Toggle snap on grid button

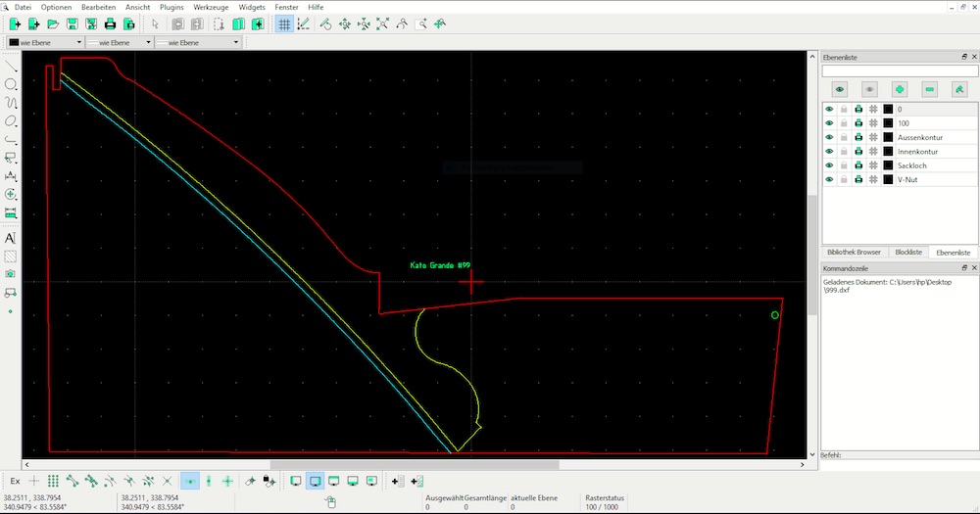click(x=53, y=481)
